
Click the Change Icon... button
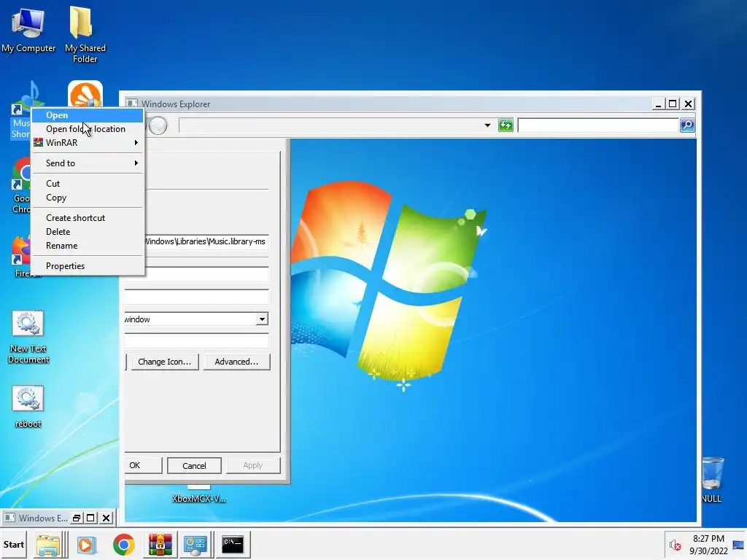pyautogui.click(x=165, y=362)
